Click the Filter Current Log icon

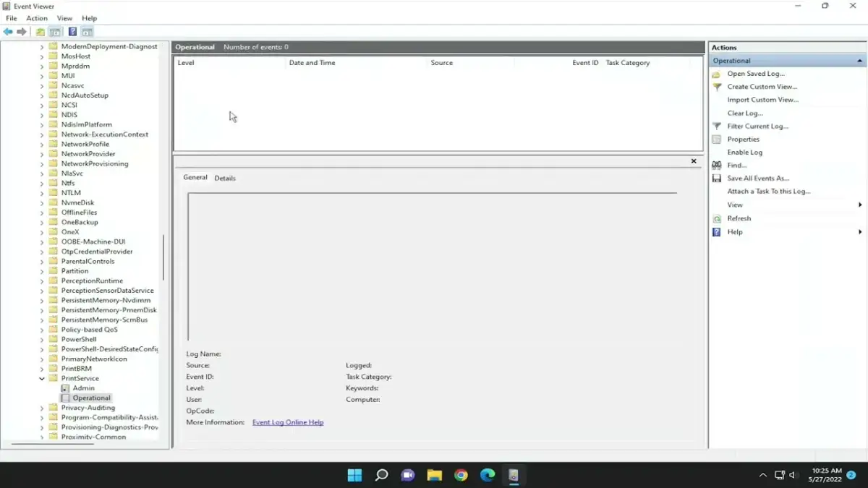coord(717,126)
